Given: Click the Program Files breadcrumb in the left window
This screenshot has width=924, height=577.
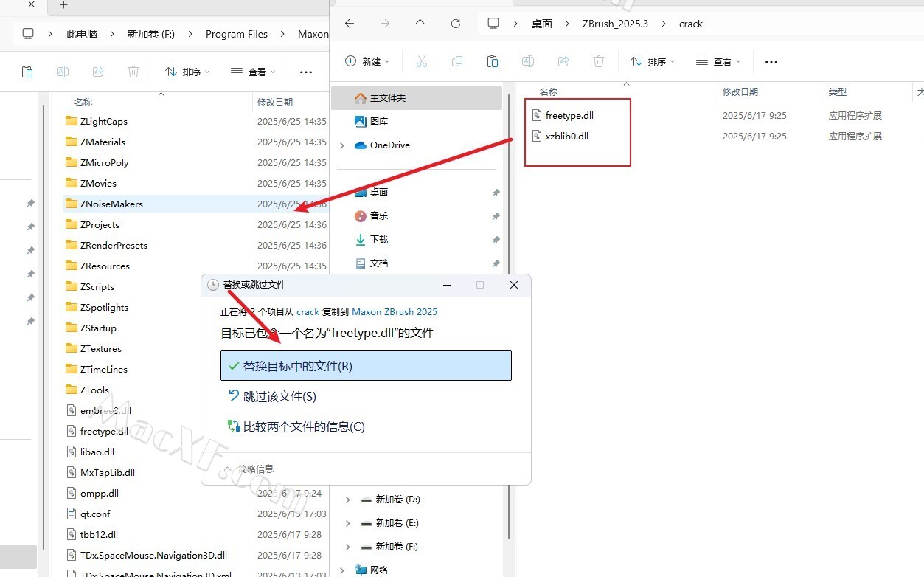Looking at the screenshot, I should click(x=237, y=34).
